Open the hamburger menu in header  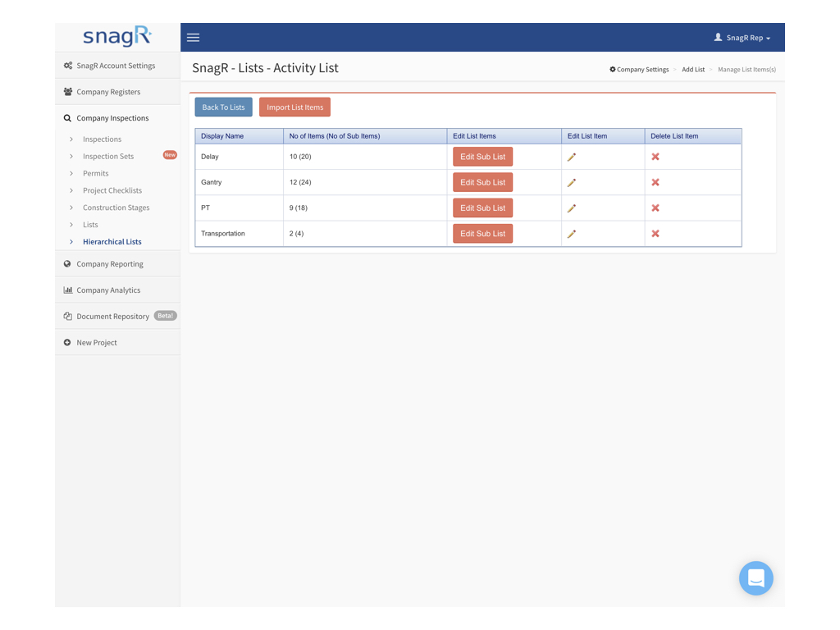(x=193, y=38)
